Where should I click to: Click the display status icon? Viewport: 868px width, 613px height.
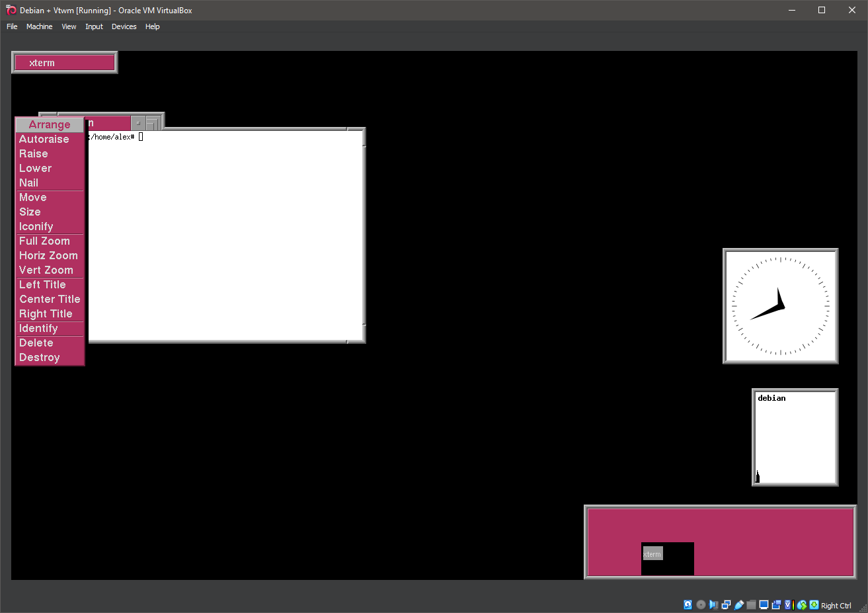(764, 604)
